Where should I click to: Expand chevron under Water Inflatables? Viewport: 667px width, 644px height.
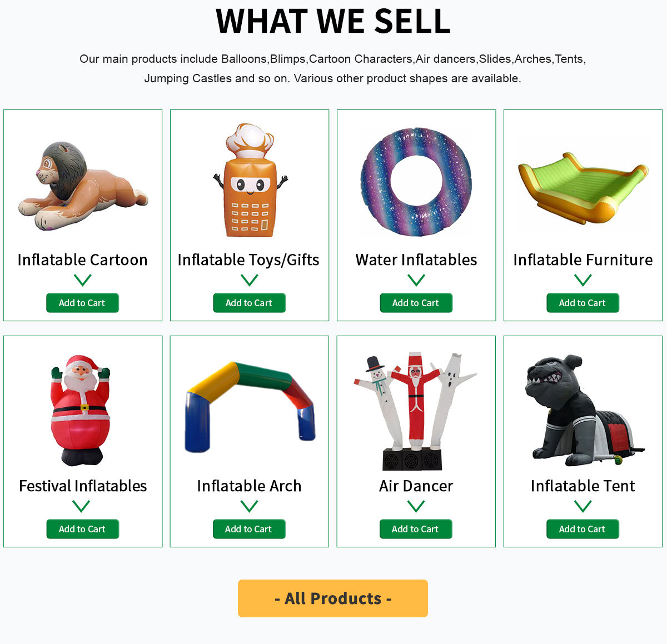pos(416,280)
